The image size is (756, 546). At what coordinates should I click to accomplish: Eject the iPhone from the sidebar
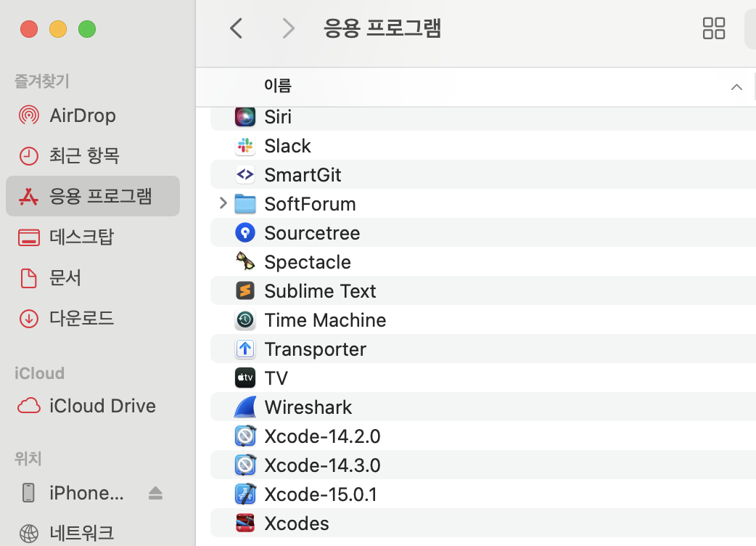pos(155,493)
